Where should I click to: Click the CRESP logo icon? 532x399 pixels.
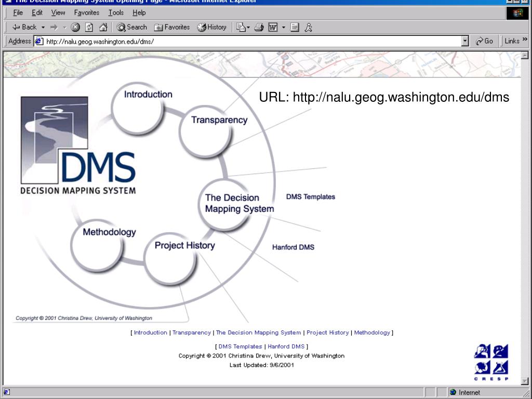491,362
